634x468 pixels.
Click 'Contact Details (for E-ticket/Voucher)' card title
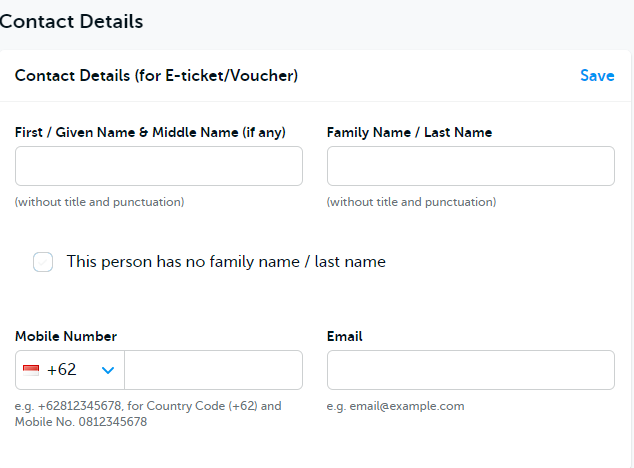(156, 76)
